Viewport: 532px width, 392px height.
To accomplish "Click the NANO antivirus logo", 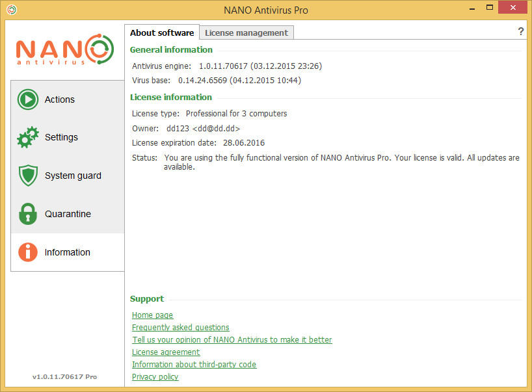I will pos(65,49).
